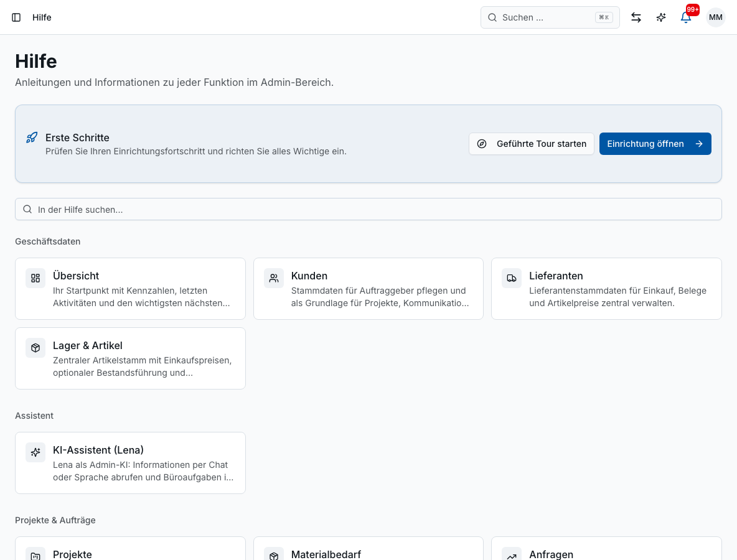Start the guided tour button
Viewport: 737px width, 560px height.
coord(532,144)
